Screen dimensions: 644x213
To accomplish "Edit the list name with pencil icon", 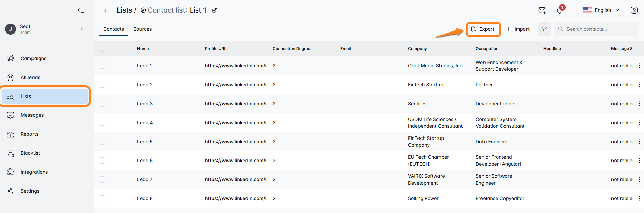I will pos(214,10).
